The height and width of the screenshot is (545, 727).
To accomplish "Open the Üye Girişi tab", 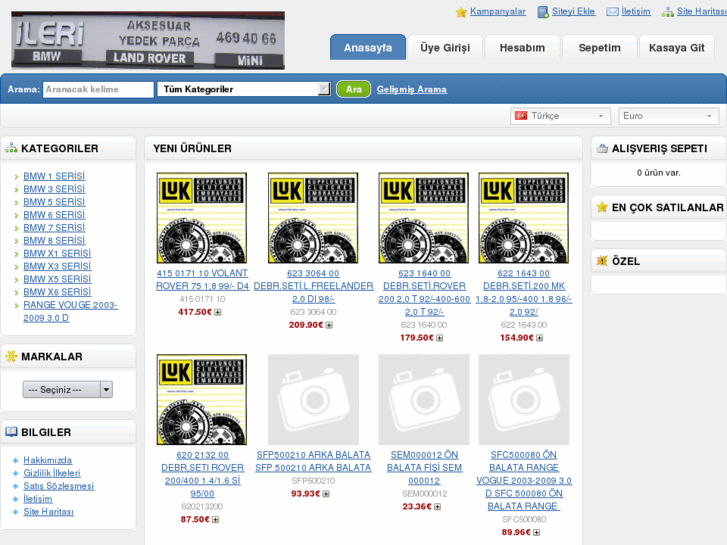I will pos(445,47).
